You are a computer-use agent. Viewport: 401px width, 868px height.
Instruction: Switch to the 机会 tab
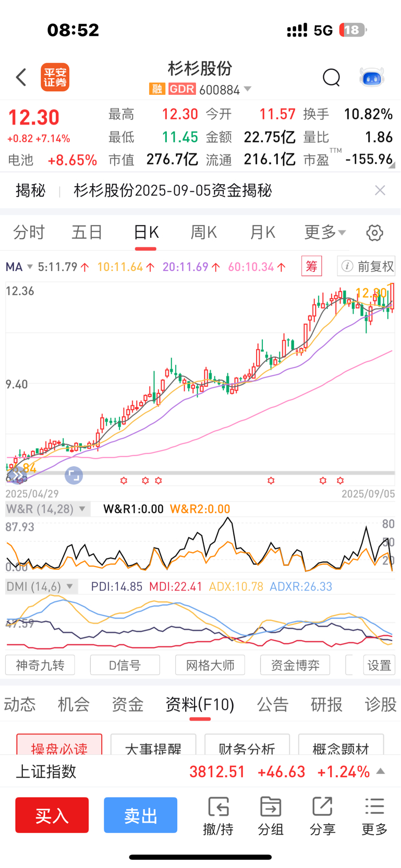pyautogui.click(x=74, y=705)
